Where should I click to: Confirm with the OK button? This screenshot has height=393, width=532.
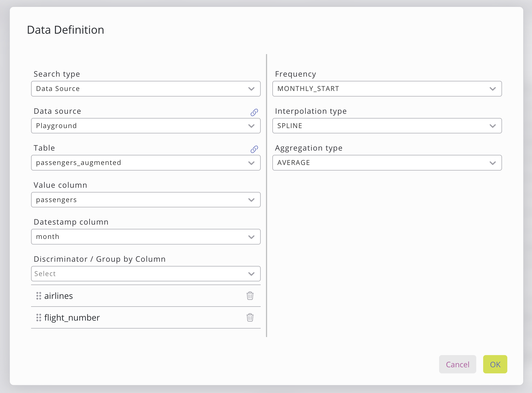point(495,364)
